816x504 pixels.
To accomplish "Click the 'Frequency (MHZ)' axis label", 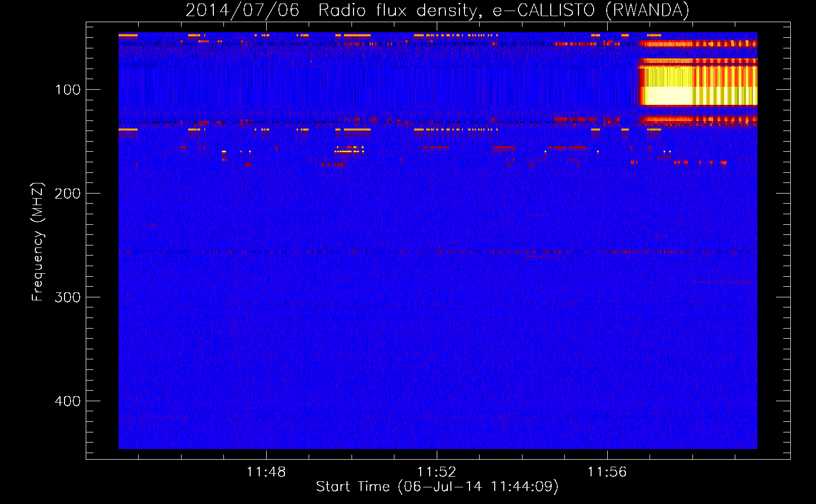I will (x=38, y=241).
